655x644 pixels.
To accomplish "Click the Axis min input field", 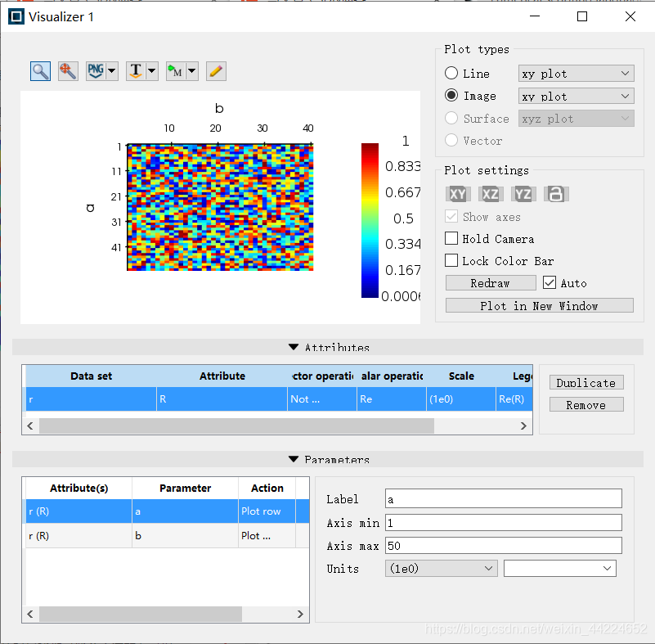I will 504,522.
